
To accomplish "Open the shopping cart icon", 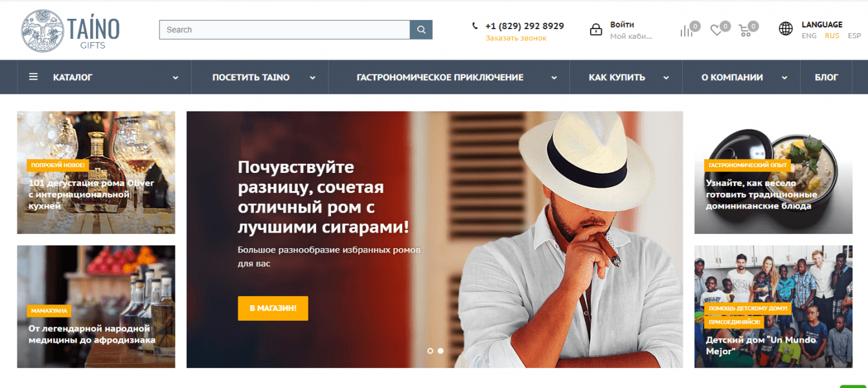I will click(x=745, y=30).
